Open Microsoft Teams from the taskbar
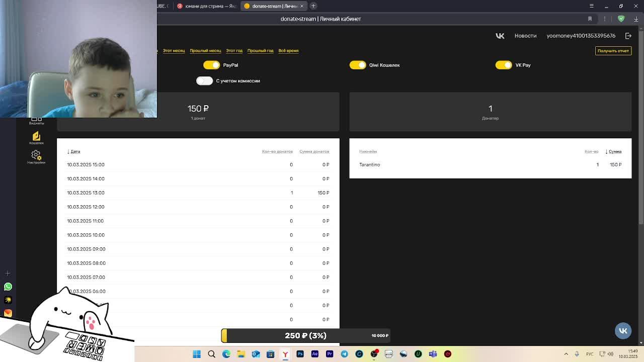This screenshot has width=644, height=362. [x=433, y=354]
